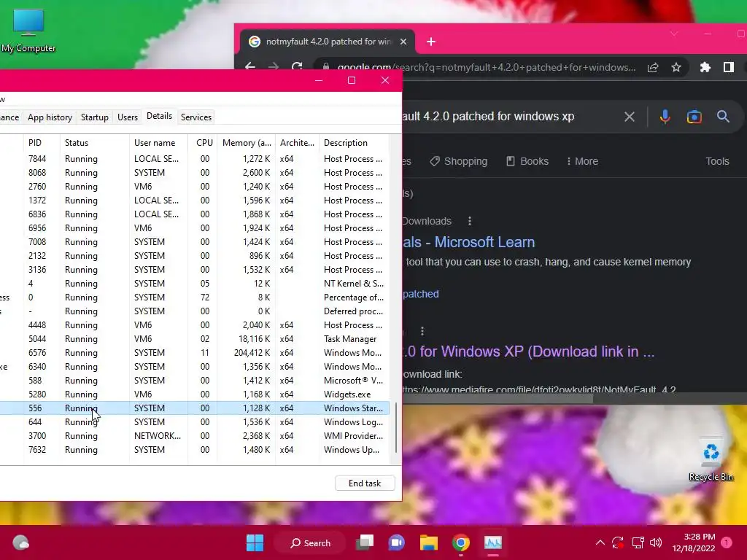Expand More search filters
The width and height of the screenshot is (747, 560).
coord(582,161)
